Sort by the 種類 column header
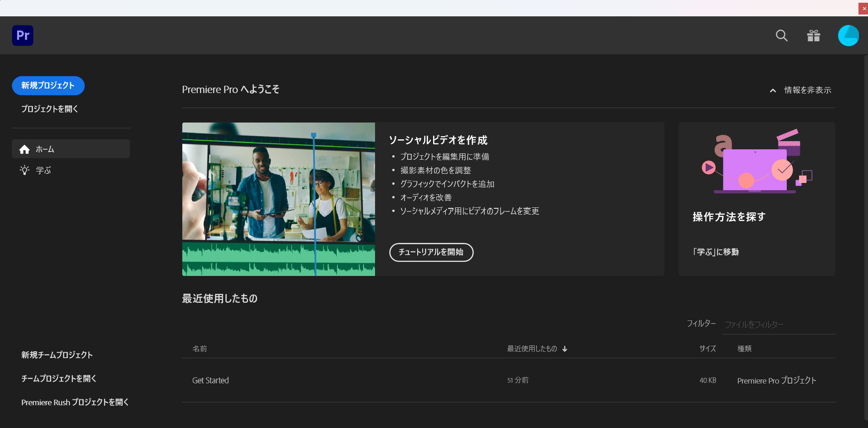This screenshot has height=428, width=868. [x=744, y=349]
